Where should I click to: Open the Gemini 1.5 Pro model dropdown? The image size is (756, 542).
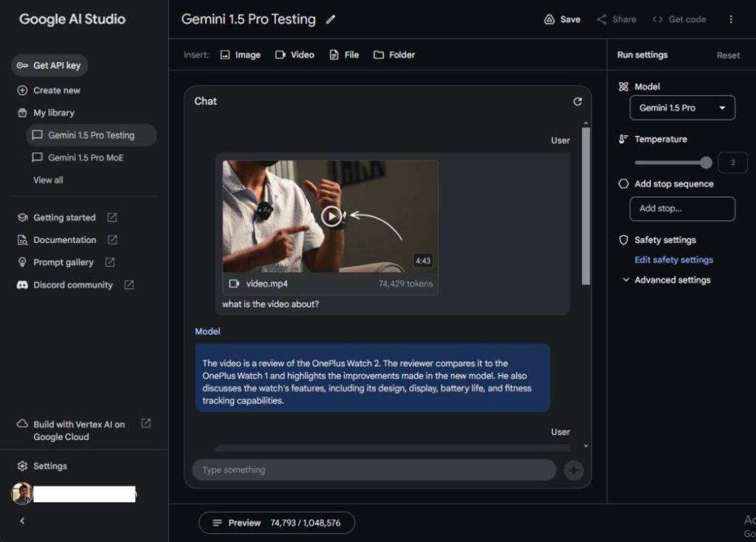pos(682,108)
